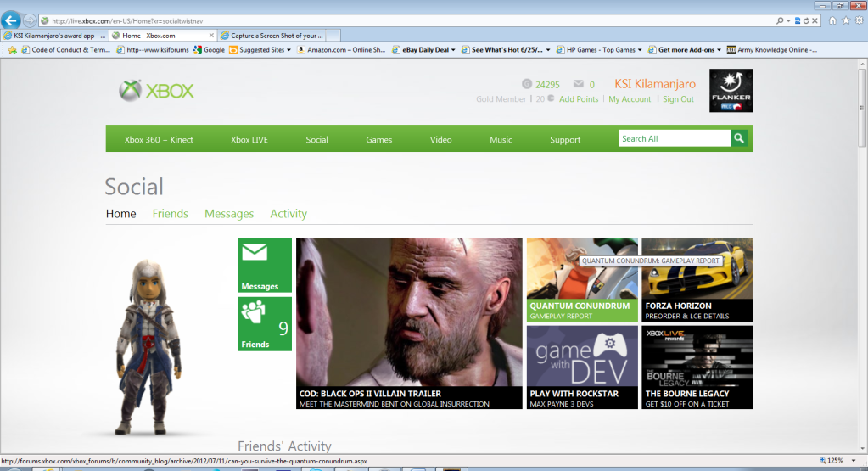Close the Home - Xbox.com tab
The height and width of the screenshot is (471, 868).
211,36
